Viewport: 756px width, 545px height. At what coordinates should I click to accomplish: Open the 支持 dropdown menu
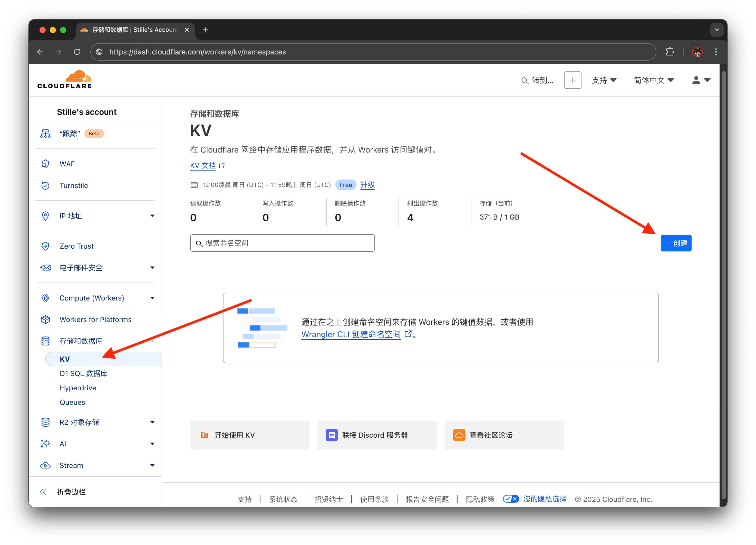(604, 80)
